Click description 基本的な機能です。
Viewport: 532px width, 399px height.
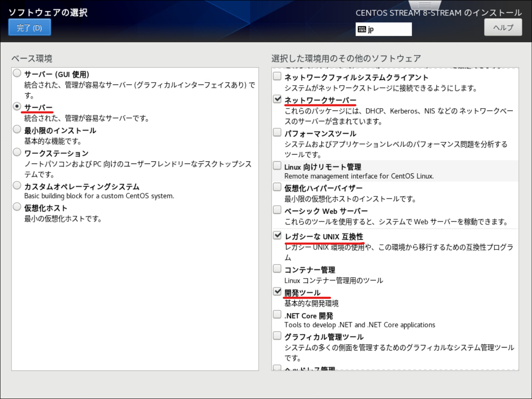53,141
